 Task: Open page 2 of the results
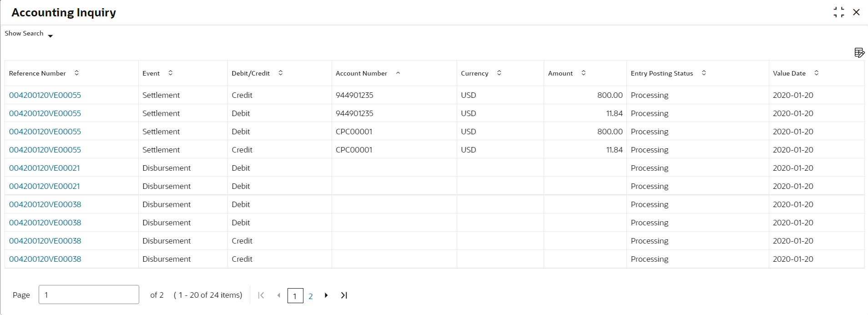tap(311, 296)
